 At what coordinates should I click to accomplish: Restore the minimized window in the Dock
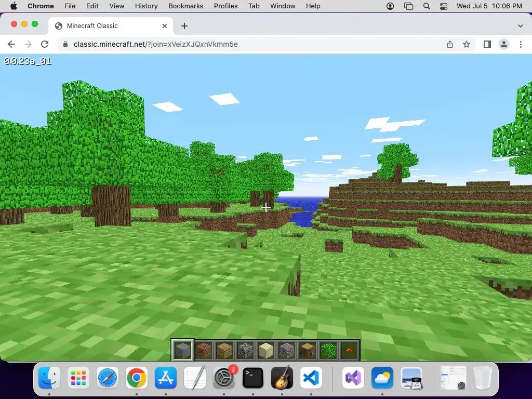tap(453, 378)
